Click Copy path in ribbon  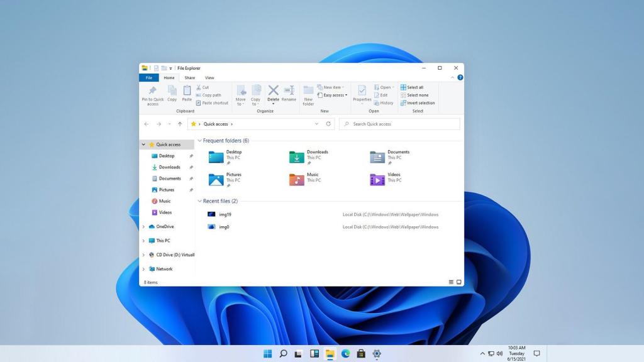(209, 96)
